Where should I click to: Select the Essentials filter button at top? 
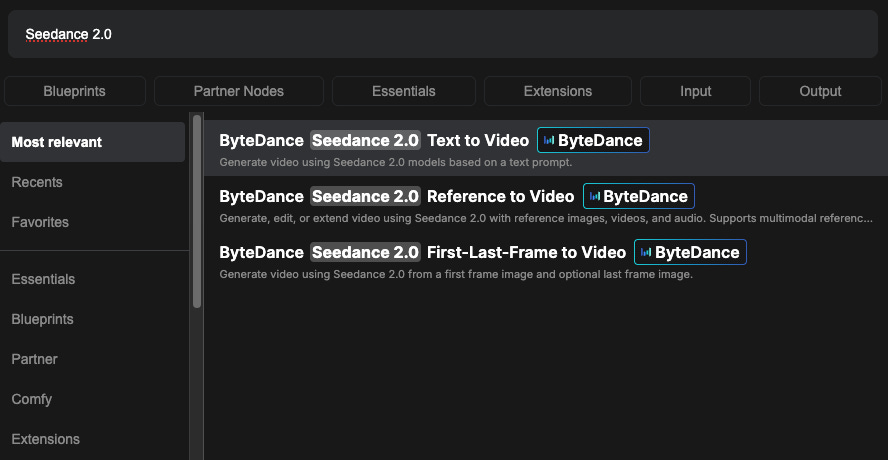[x=404, y=91]
